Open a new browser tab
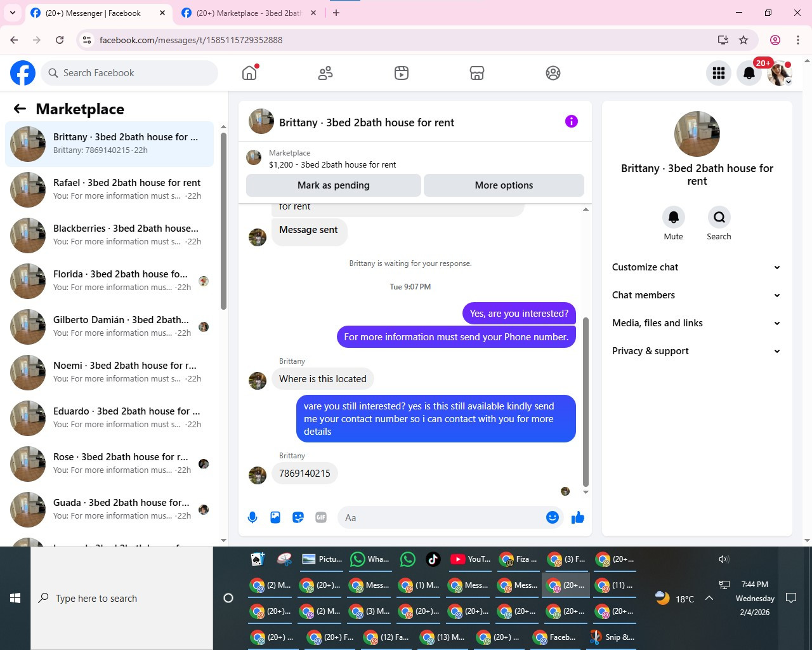The width and height of the screenshot is (812, 650). (x=336, y=13)
